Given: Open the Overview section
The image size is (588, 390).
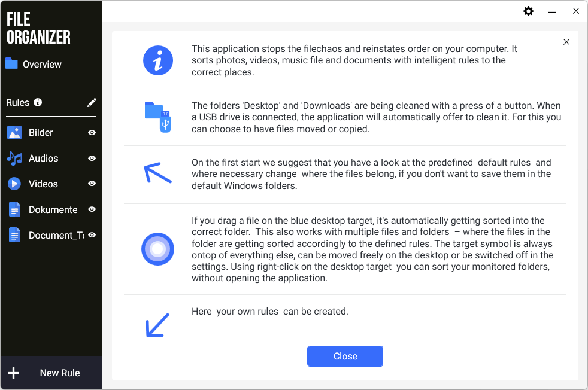Looking at the screenshot, I should [x=42, y=65].
